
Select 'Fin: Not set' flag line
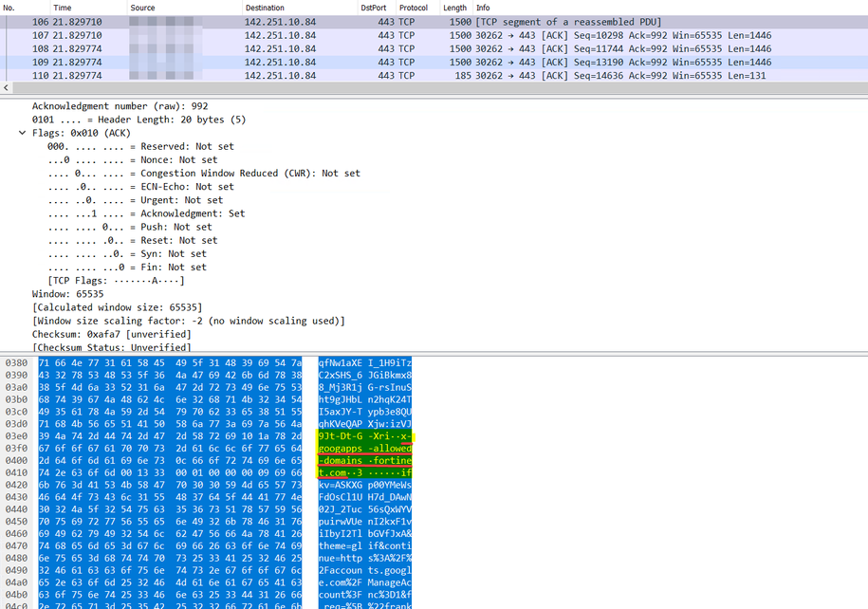[127, 268]
